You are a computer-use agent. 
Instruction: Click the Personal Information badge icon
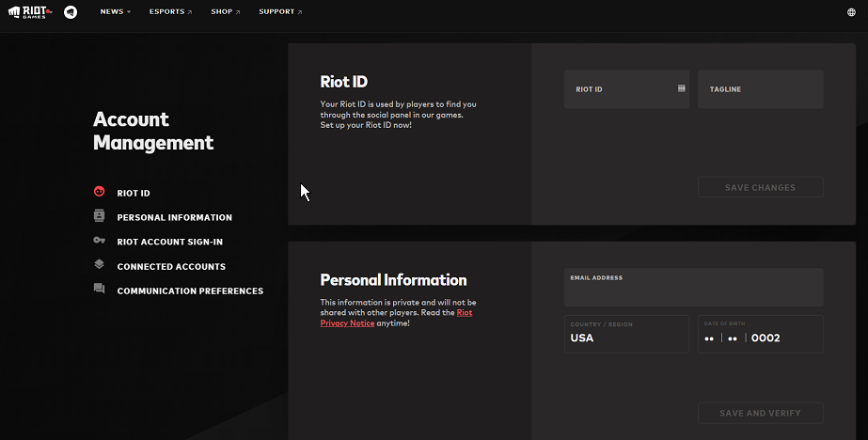coord(99,216)
